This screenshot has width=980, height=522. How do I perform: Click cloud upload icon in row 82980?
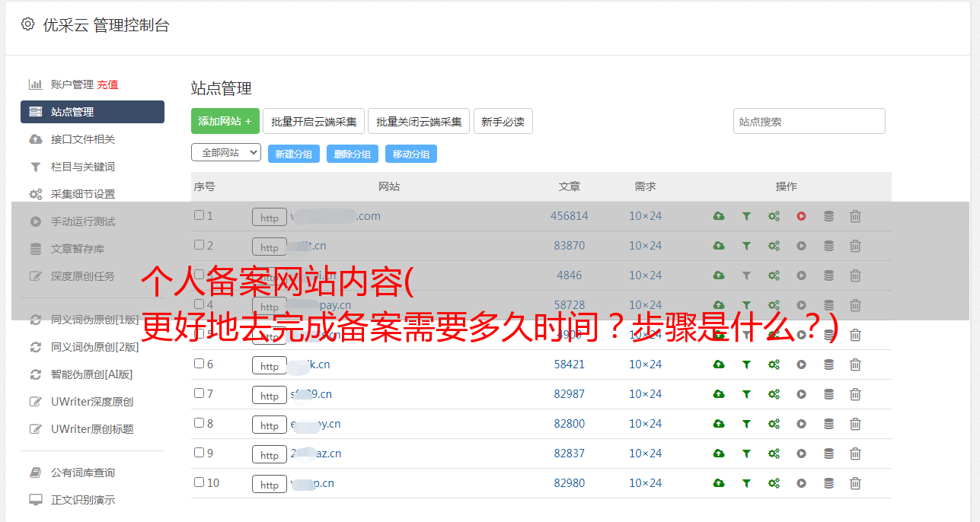coord(719,483)
